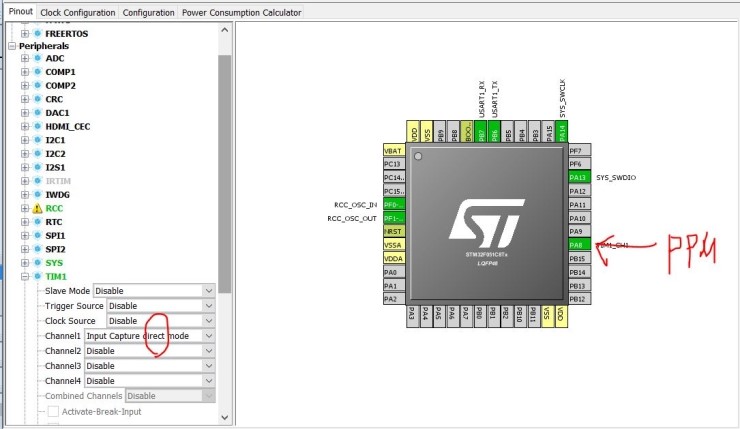
Task: Click pin PA9 on the chip
Action: click(579, 232)
